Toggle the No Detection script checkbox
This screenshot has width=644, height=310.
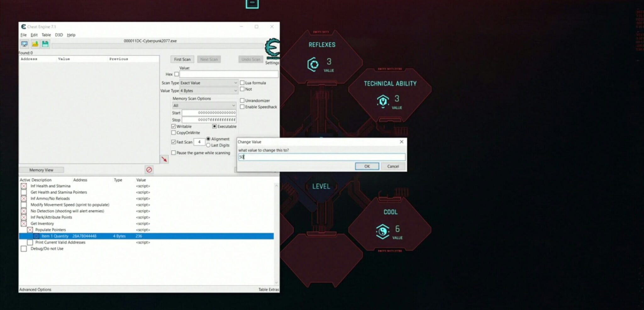[x=24, y=211]
